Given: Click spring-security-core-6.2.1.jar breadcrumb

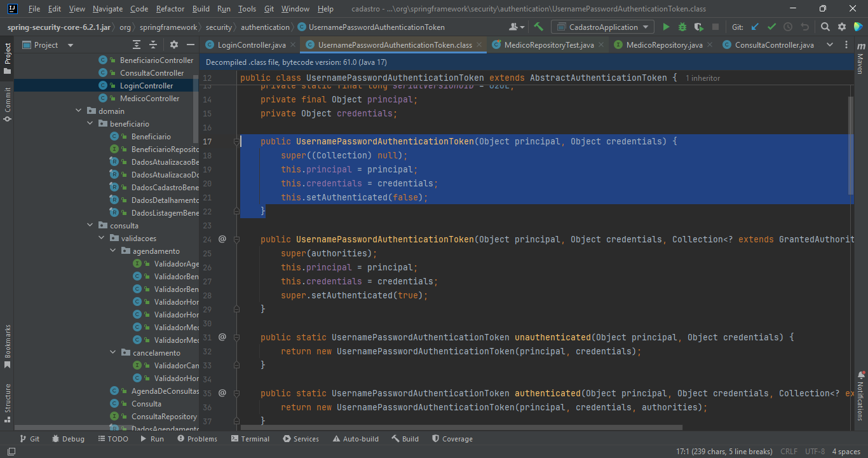Looking at the screenshot, I should [x=59, y=27].
